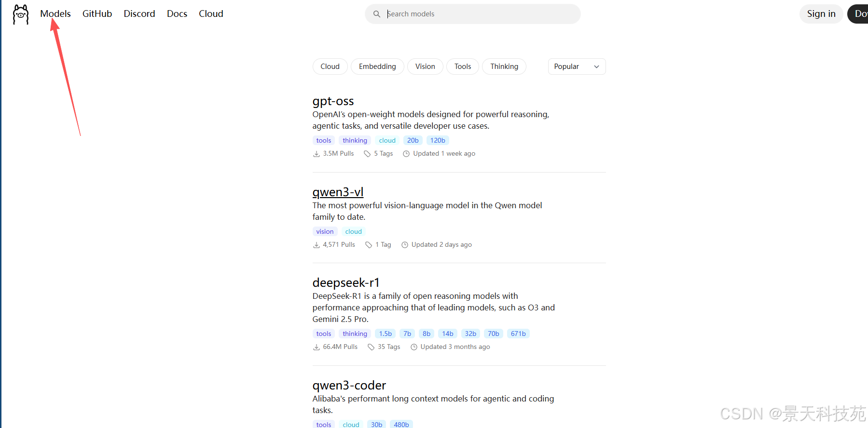The height and width of the screenshot is (428, 868).
Task: Click the download icon beside 66.4M Pulls
Action: pos(317,347)
